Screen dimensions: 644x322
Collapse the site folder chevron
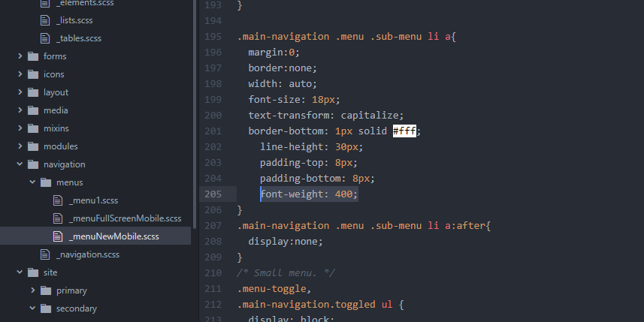click(x=20, y=272)
